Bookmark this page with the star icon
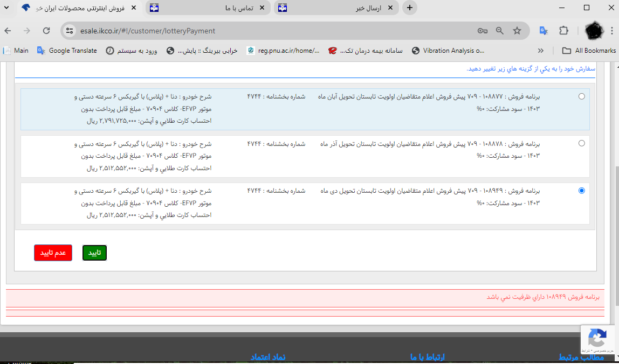Screen dimensions: 619x364 click(x=517, y=31)
